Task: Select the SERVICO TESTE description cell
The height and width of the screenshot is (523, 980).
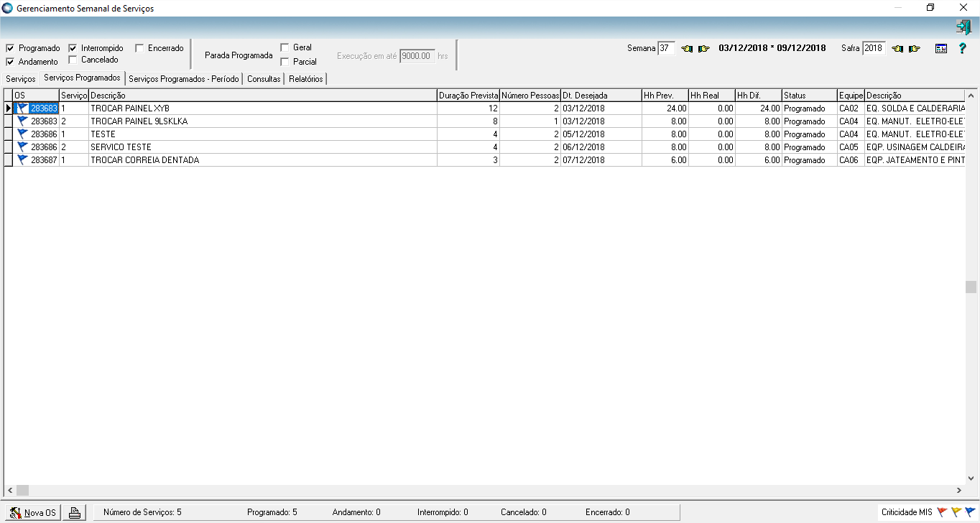Action: coord(263,147)
